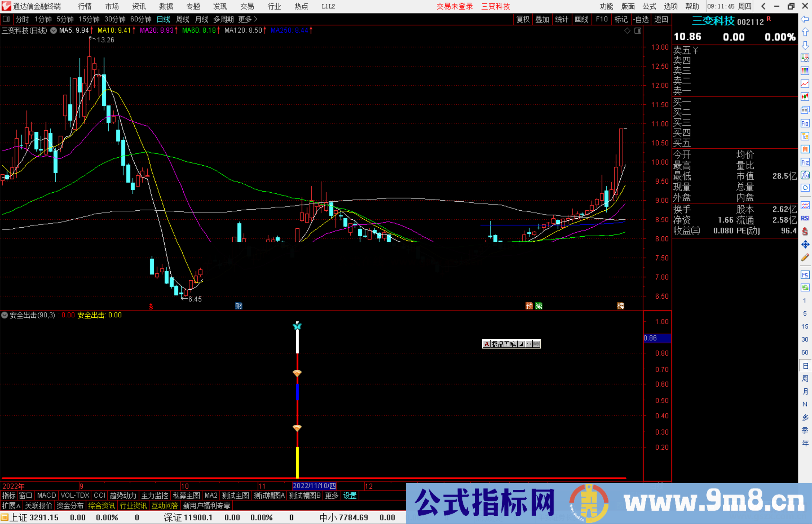Image resolution: width=812 pixels, height=524 pixels.
Task: Switch to the MACD indicator tab
Action: coord(47,495)
